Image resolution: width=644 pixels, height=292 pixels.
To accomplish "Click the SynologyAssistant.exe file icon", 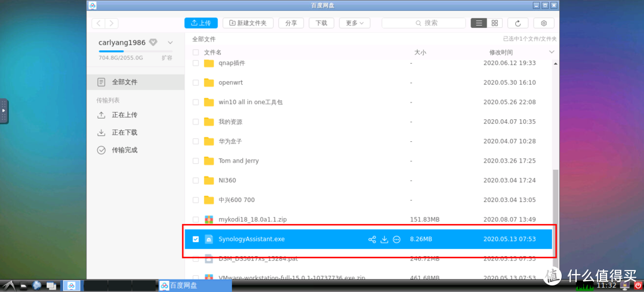I will [x=209, y=239].
